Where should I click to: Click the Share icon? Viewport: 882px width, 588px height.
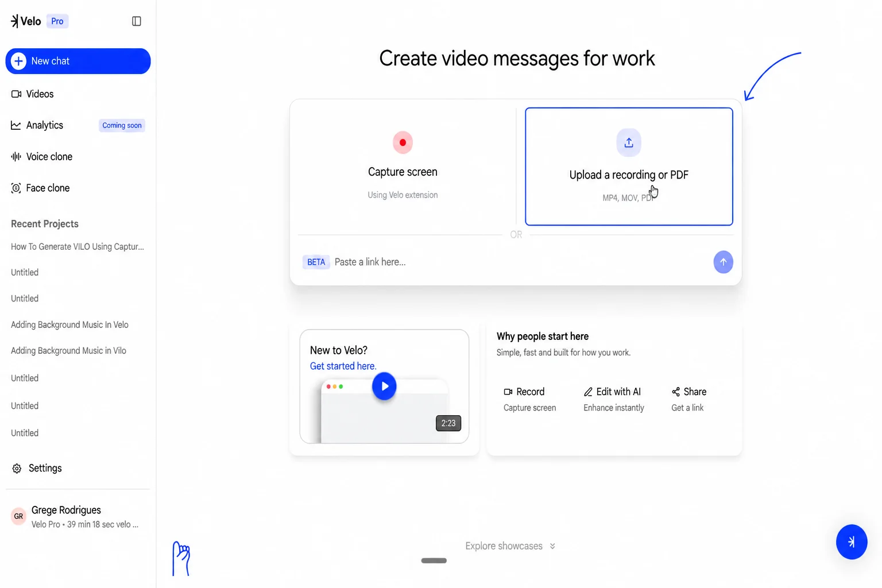point(676,392)
